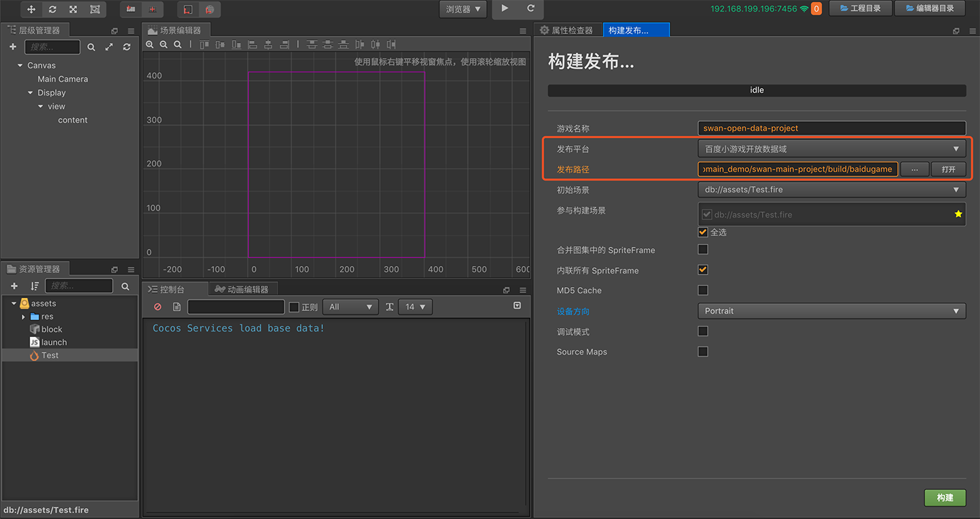Create new asset with plus icon
The image size is (980, 519).
[x=14, y=286]
